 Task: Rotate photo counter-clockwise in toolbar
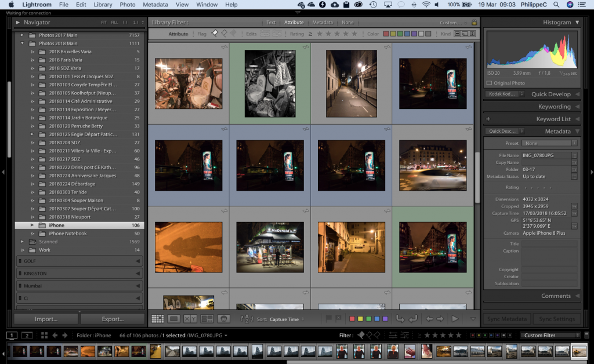(400, 319)
